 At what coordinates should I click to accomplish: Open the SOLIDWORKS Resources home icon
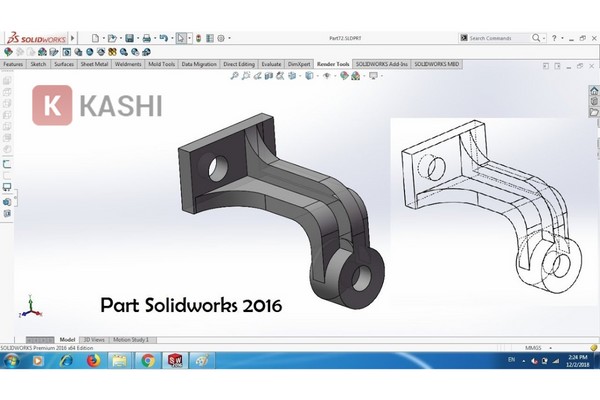[594, 90]
